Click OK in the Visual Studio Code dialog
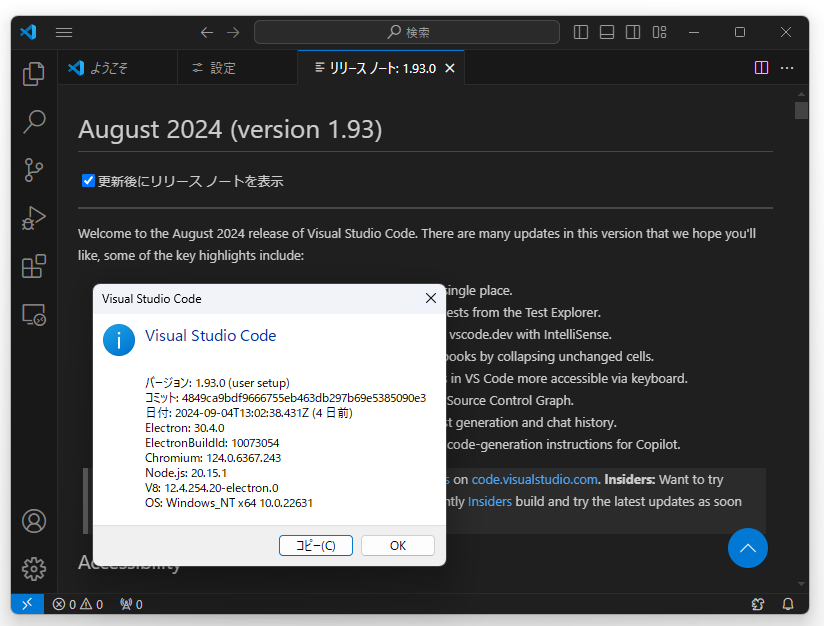 click(398, 545)
